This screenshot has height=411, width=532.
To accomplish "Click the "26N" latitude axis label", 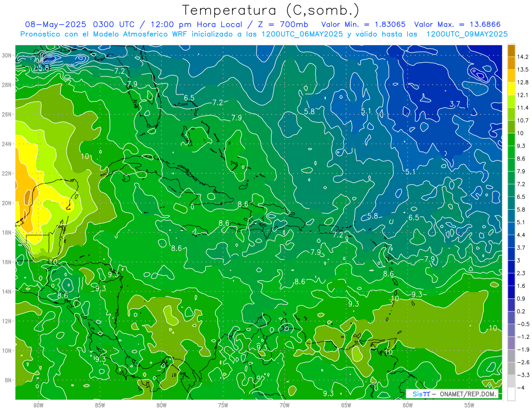I will [x=7, y=114].
